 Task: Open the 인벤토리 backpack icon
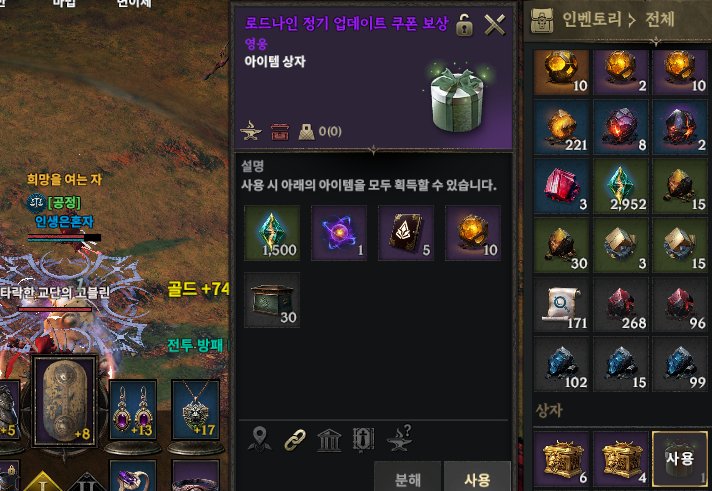(x=542, y=21)
